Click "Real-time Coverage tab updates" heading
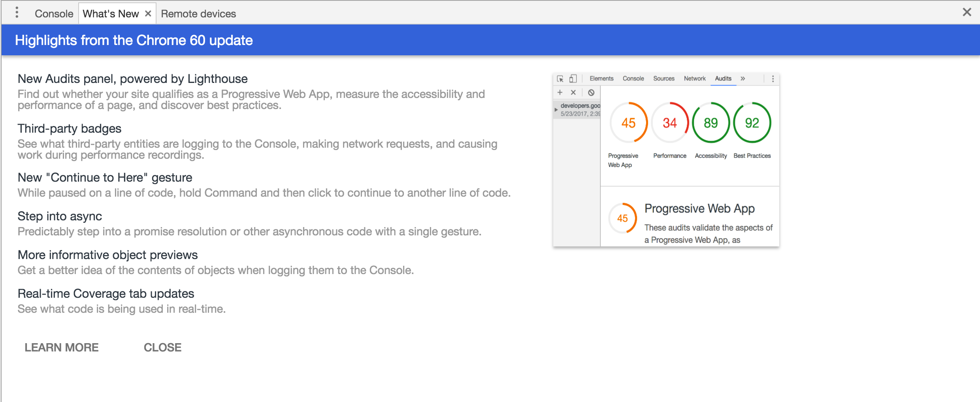The height and width of the screenshot is (402, 980). coord(106,294)
